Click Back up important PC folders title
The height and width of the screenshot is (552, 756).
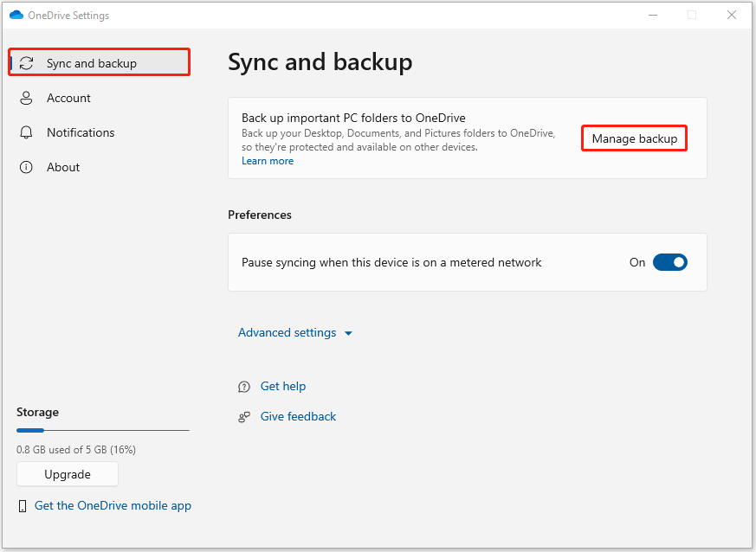pos(353,118)
